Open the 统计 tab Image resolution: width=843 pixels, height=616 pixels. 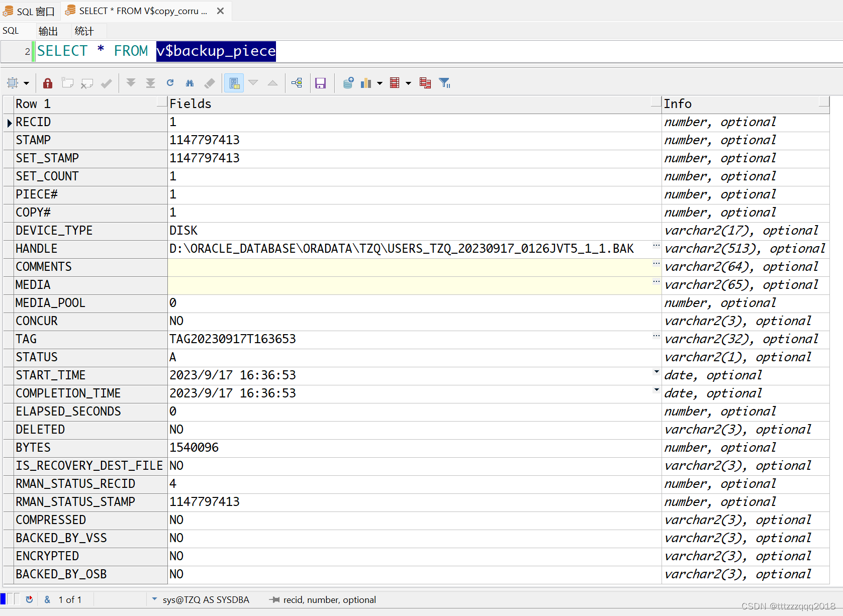click(84, 31)
